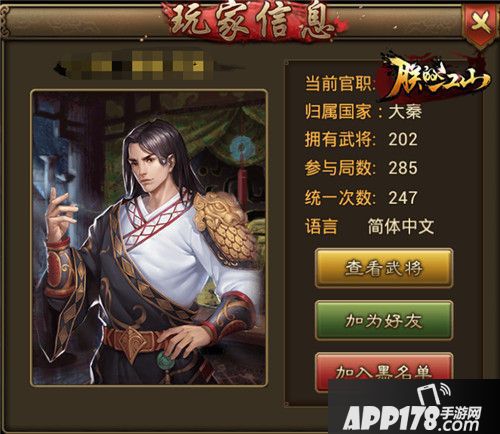Click the 玩家信息 title banner
500x434 pixels.
pyautogui.click(x=255, y=21)
